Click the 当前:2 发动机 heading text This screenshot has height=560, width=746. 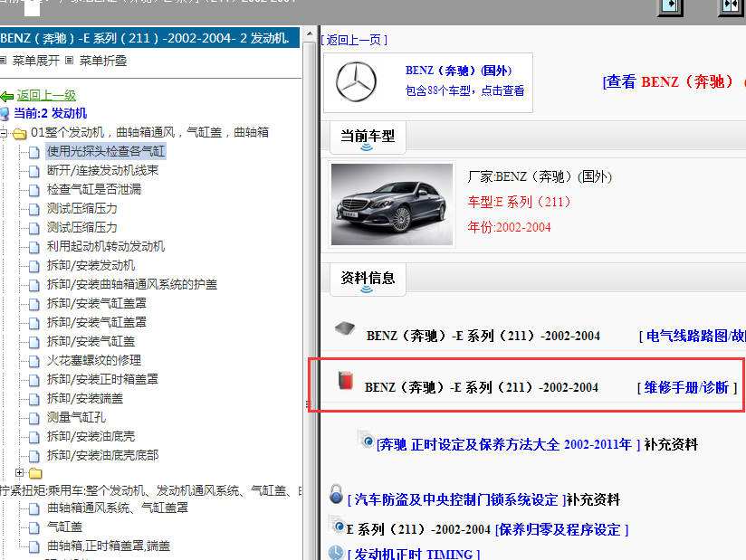click(x=50, y=114)
